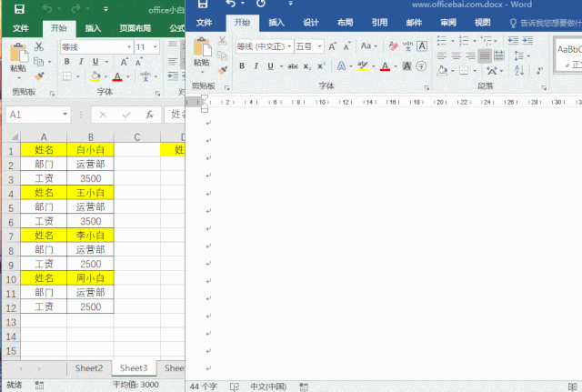Select Sheet2 tab in Excel

[89, 367]
